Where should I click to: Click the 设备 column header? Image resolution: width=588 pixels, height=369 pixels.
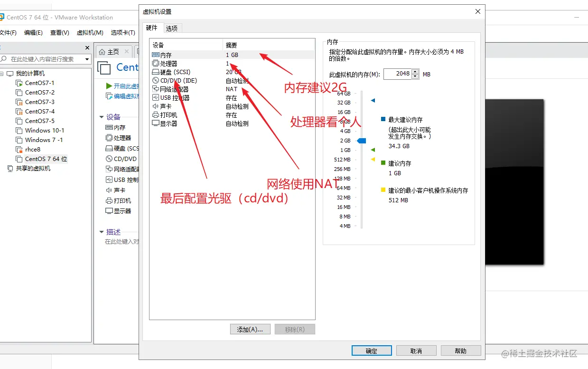(186, 45)
